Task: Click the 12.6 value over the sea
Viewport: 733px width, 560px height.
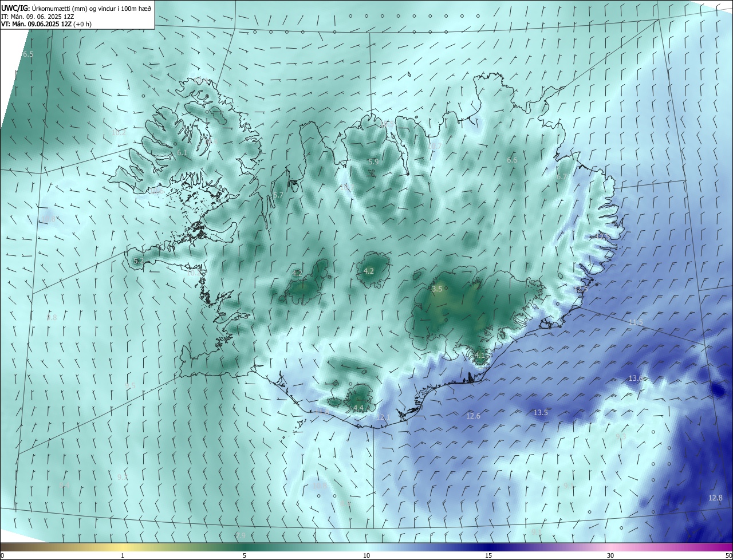Action: coord(474,416)
